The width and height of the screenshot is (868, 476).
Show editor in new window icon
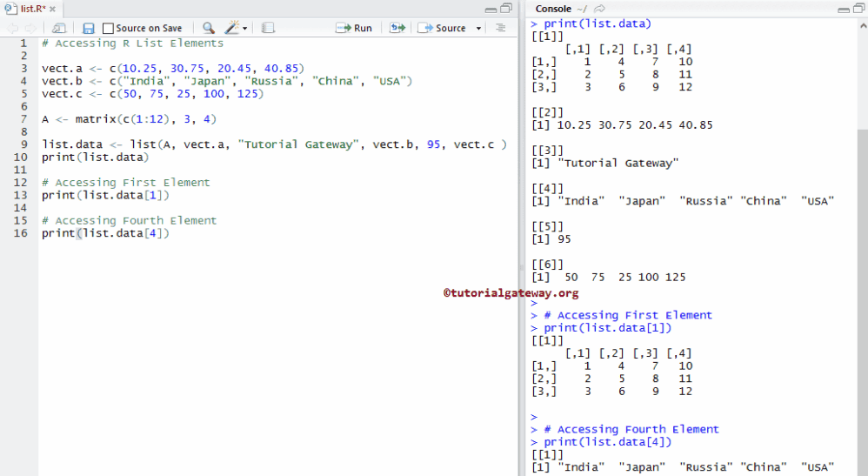(58, 28)
